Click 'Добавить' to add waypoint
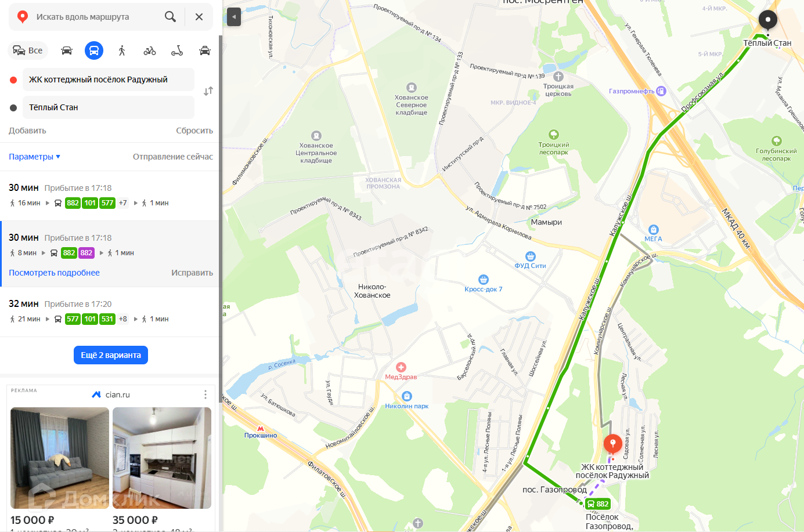Screen dimensions: 804x532 27,131
